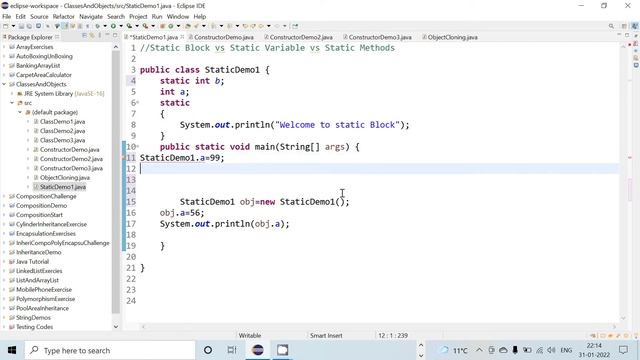Click the volume speaker tray icon
The height and width of the screenshot is (360, 640).
551,350
